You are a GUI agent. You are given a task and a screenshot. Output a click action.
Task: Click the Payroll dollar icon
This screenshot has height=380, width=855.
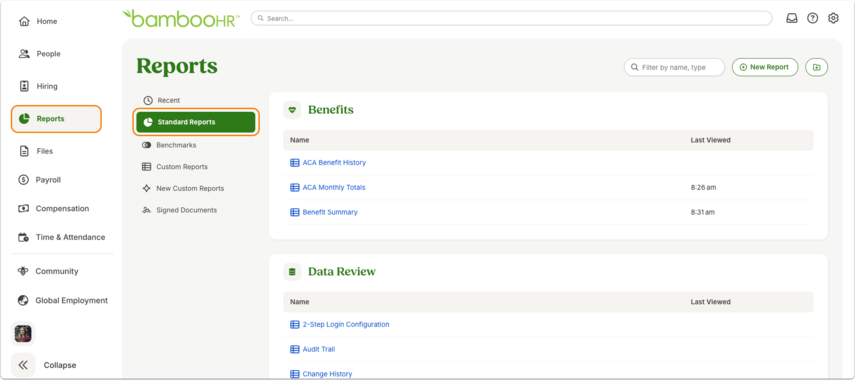tap(23, 179)
